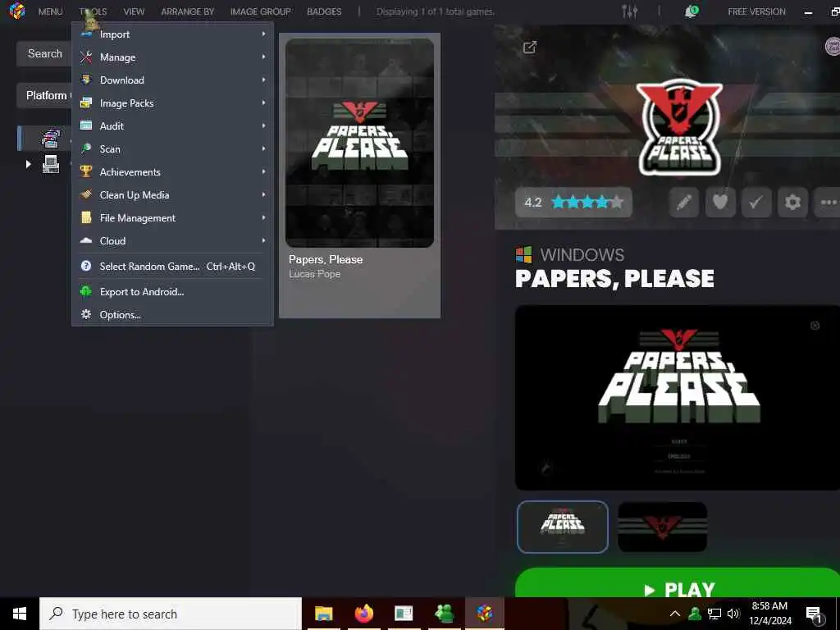The height and width of the screenshot is (630, 840).
Task: Click the green PLAY button
Action: tap(677, 585)
